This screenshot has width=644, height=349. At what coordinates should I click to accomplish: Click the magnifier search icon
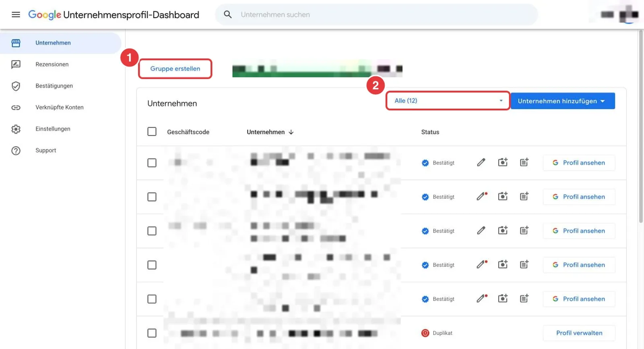pos(228,15)
